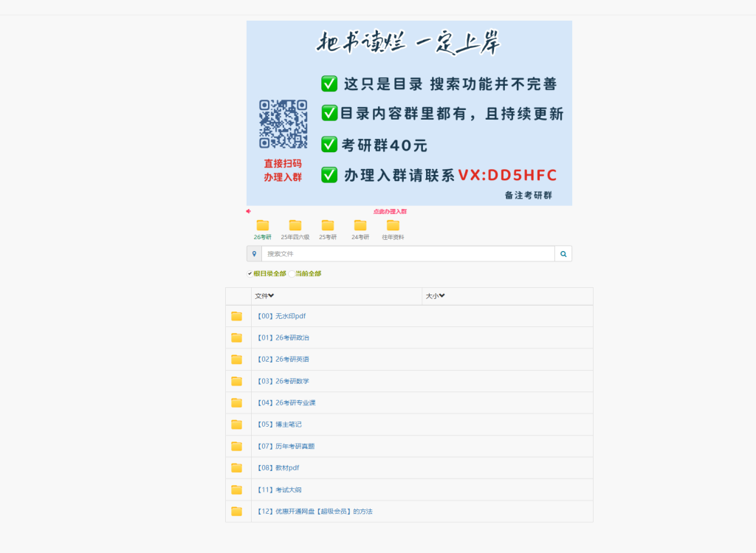Click folder icon for 【04】26考研专业课
The image size is (756, 553).
pos(237,403)
